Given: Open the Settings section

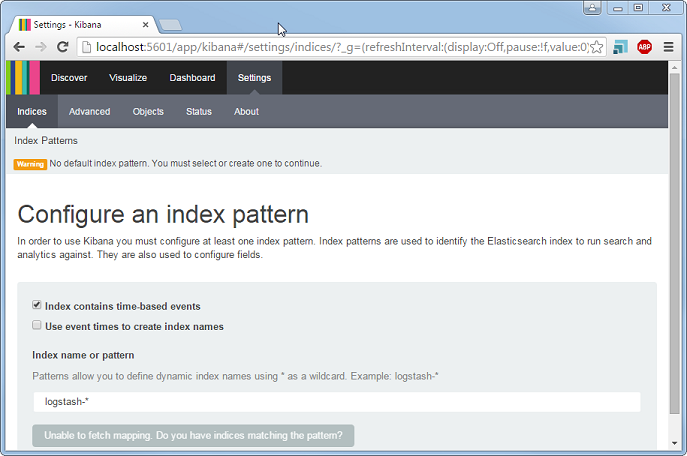Looking at the screenshot, I should 254,78.
